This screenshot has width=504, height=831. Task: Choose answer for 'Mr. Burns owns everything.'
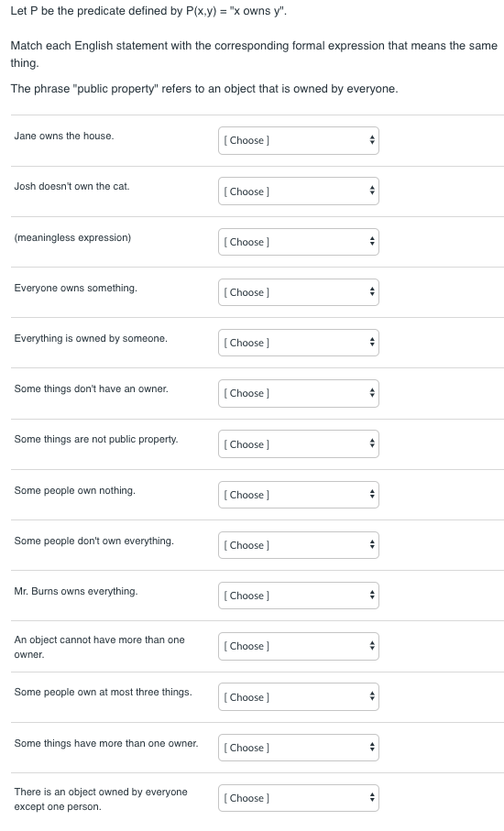coord(299,596)
